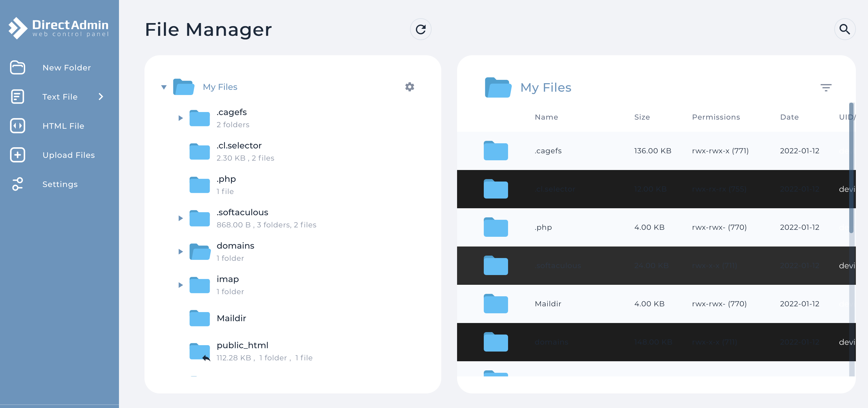Viewport: 868px width, 408px height.
Task: Select the imap name in tree
Action: click(227, 279)
